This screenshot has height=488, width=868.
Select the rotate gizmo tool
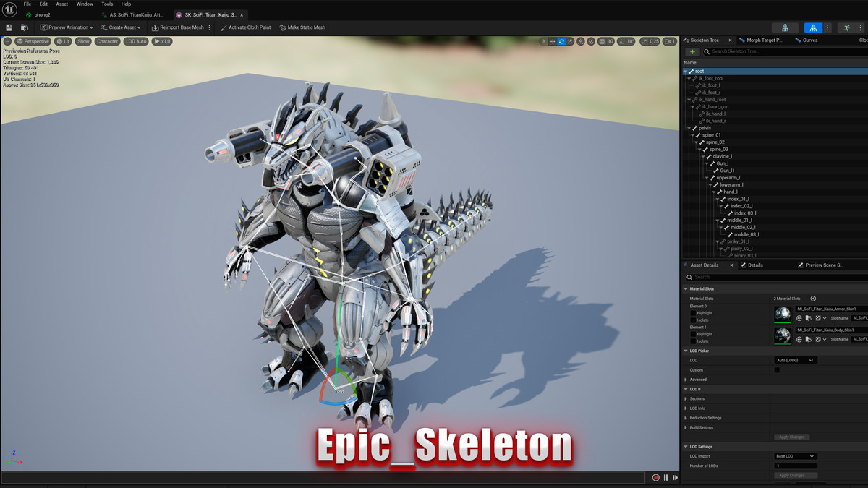[561, 41]
